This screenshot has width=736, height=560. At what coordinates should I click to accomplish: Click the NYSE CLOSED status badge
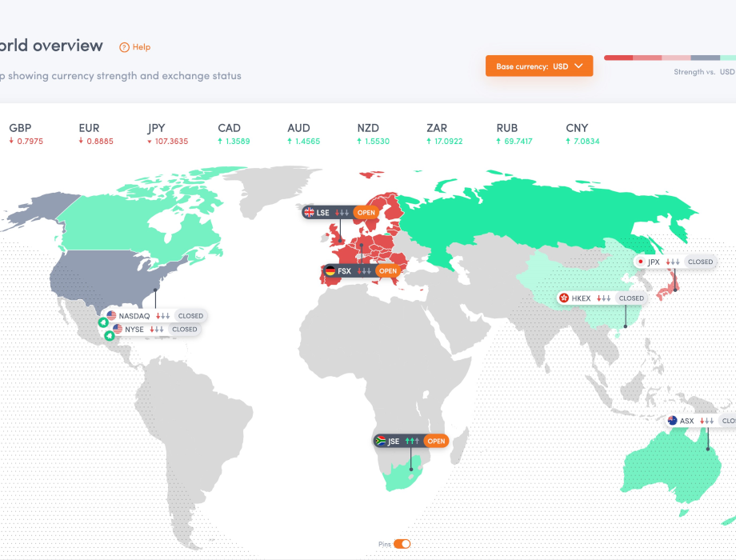point(185,329)
